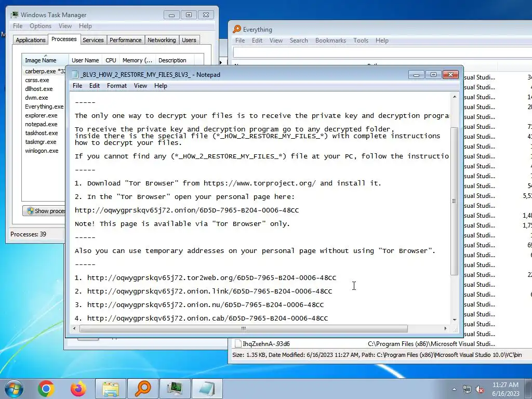Viewport: 532px width, 399px height.
Task: Open Windows Explorer folder taskbar icon
Action: point(111,389)
